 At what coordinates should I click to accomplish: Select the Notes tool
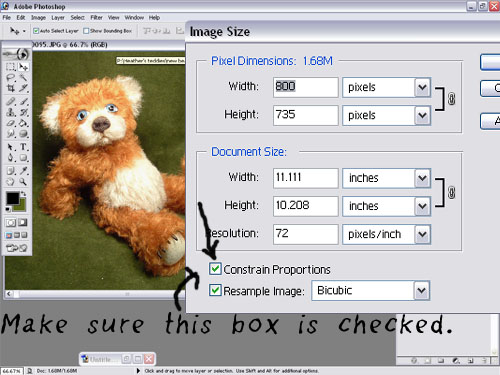pos(11,171)
